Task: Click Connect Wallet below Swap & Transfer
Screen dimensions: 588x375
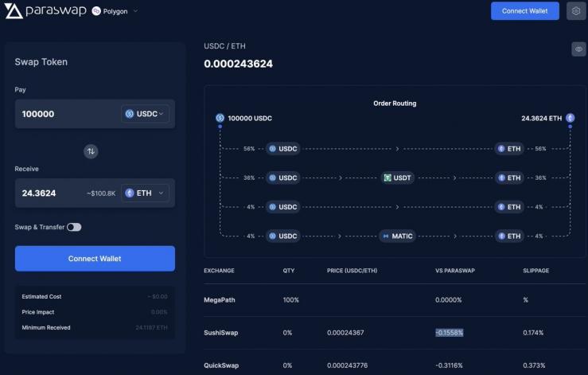Action: tap(95, 258)
